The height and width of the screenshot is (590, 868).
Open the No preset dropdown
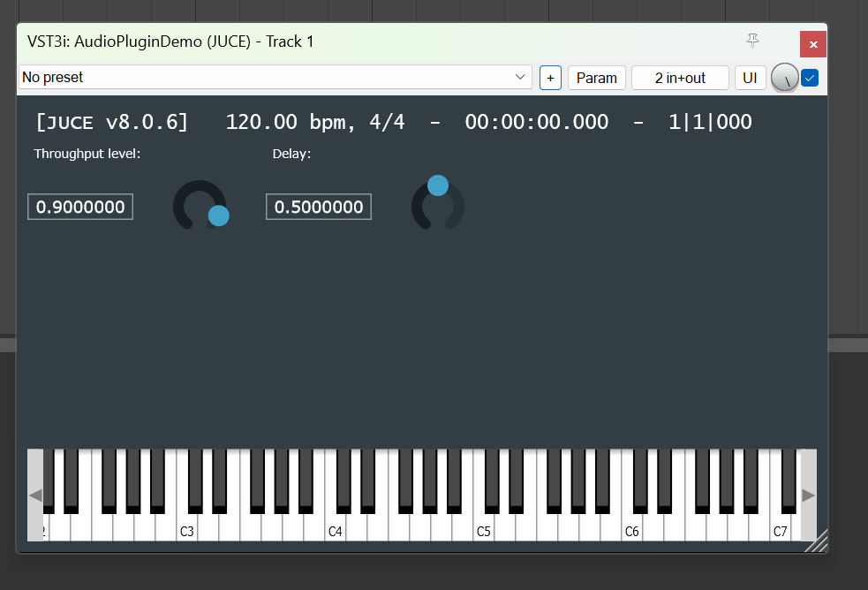[275, 77]
